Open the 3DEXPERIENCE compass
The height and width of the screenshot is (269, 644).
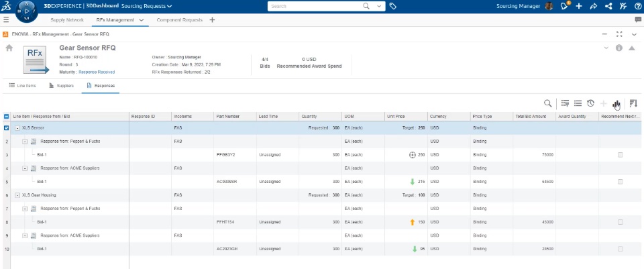pos(27,11)
